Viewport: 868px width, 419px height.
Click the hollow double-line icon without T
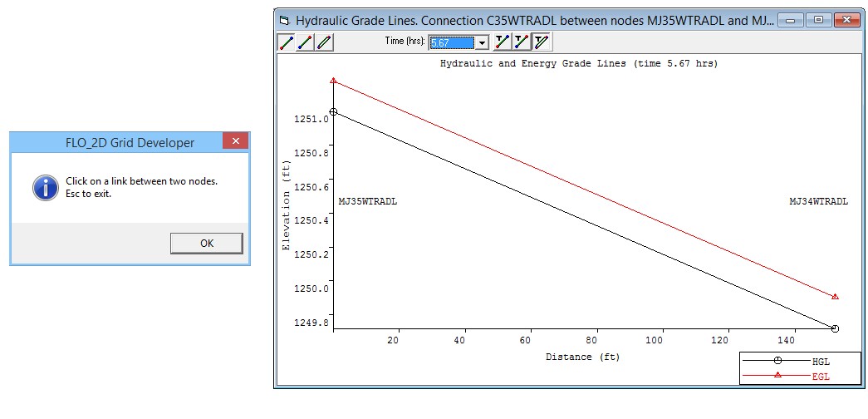point(324,42)
